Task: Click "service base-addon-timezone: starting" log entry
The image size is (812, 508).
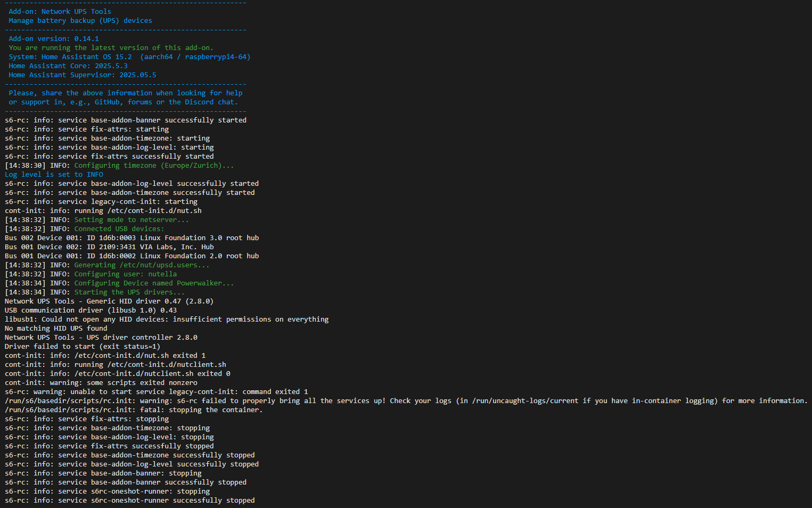Action: coord(108,138)
